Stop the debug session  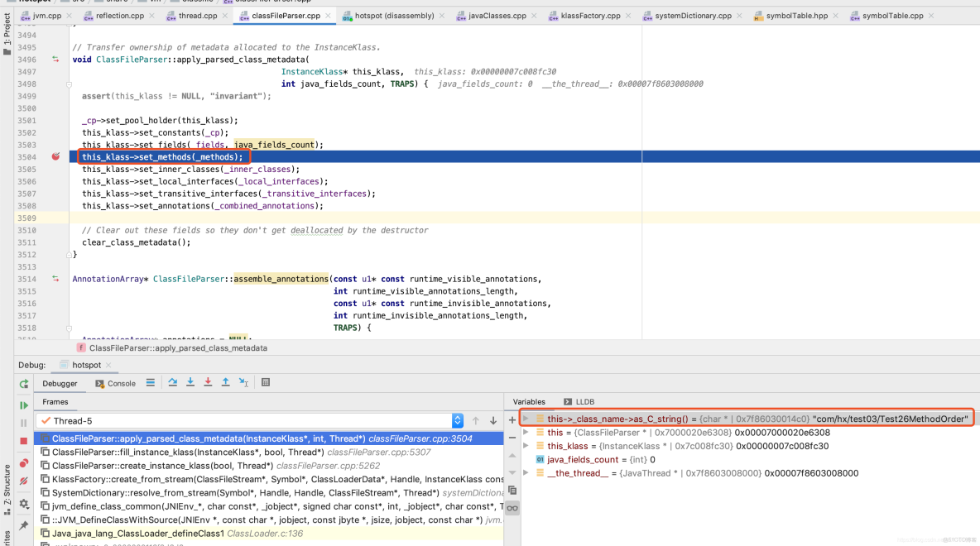coord(23,442)
